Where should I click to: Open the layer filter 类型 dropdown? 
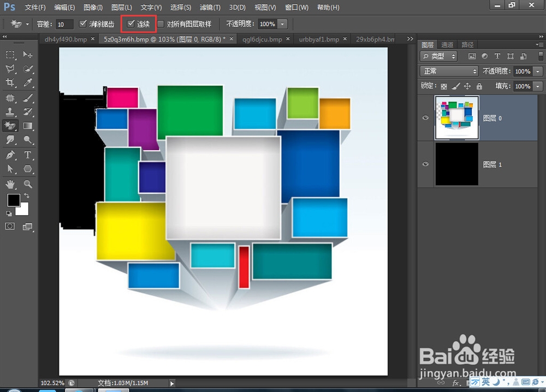tap(439, 56)
